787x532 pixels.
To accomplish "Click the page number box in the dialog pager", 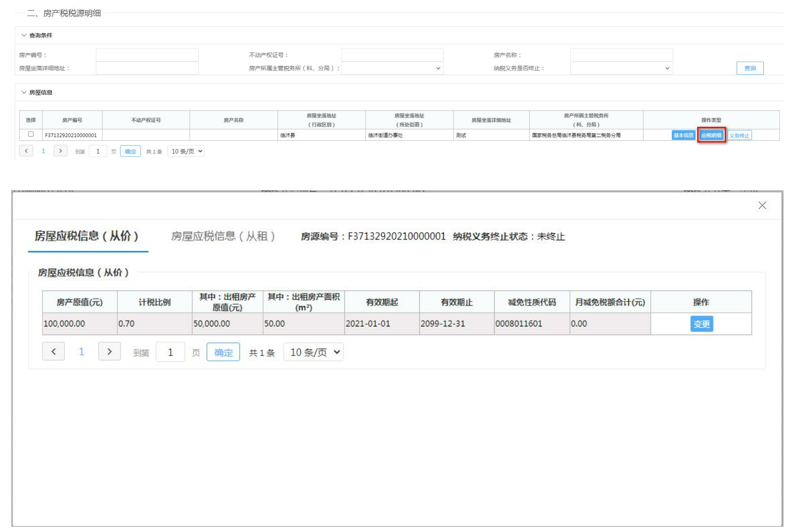I will 170,352.
